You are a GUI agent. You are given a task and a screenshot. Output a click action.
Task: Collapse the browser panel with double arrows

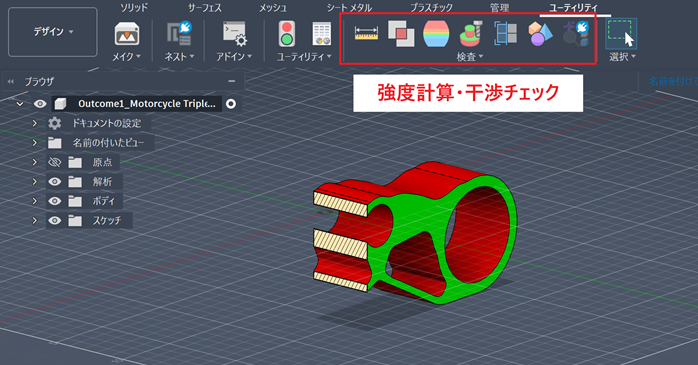[x=11, y=81]
